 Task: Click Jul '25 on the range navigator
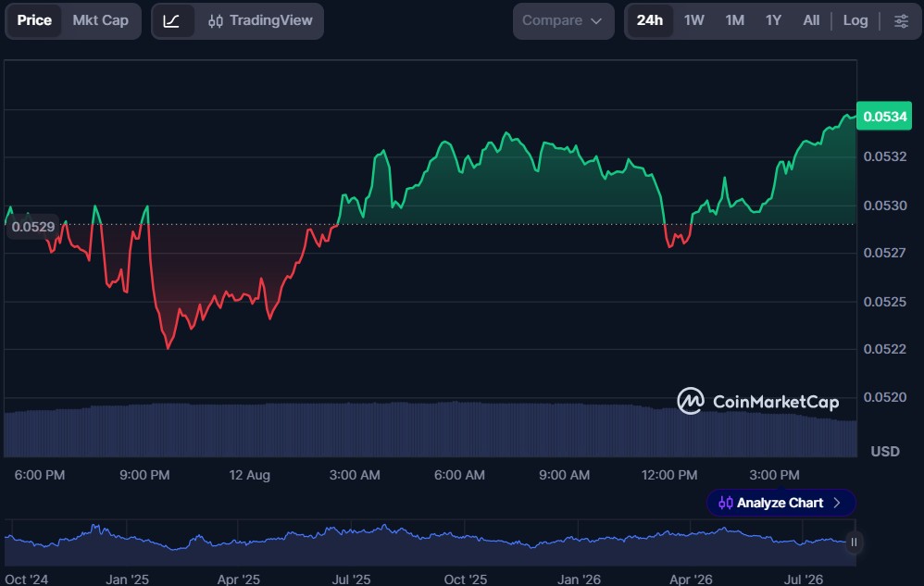tap(351, 580)
